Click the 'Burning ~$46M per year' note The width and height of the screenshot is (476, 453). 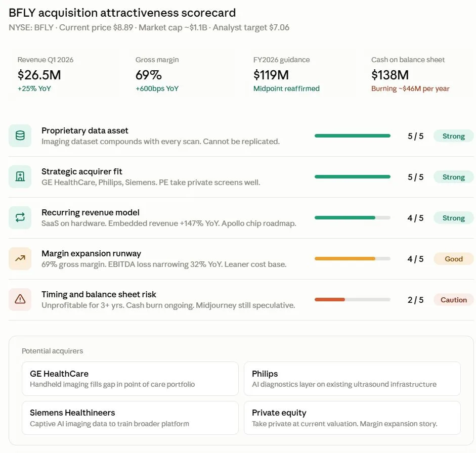[410, 88]
